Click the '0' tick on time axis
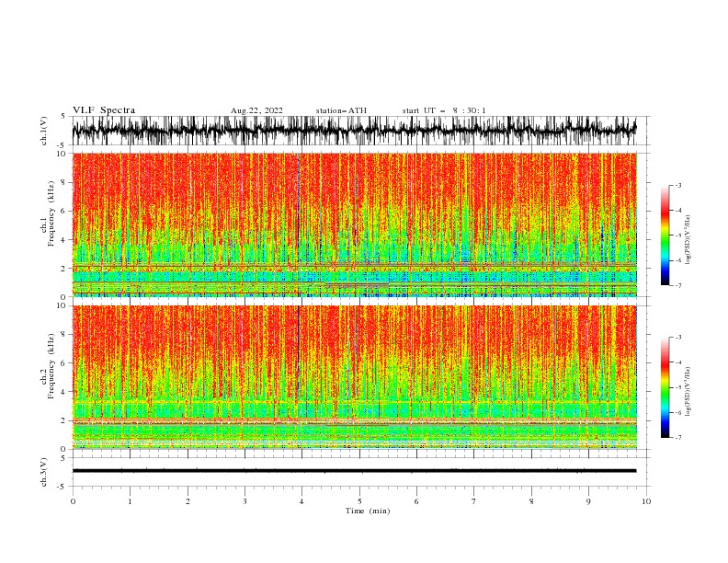 point(73,501)
